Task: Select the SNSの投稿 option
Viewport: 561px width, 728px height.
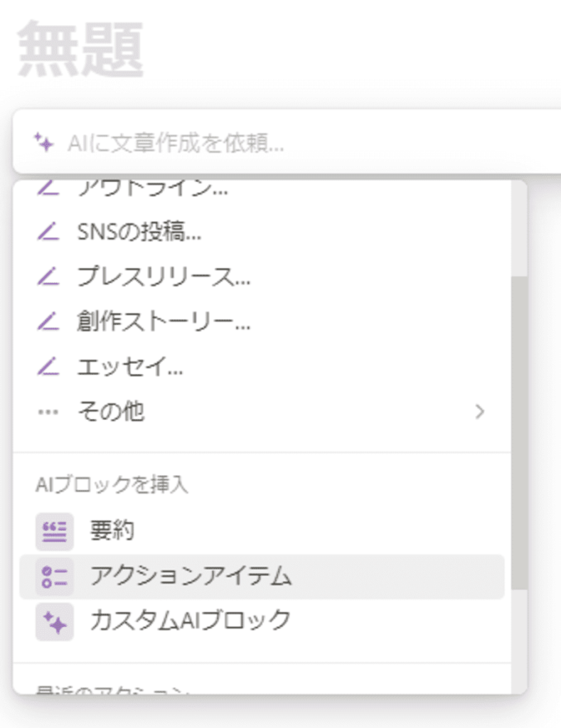Action: click(262, 231)
